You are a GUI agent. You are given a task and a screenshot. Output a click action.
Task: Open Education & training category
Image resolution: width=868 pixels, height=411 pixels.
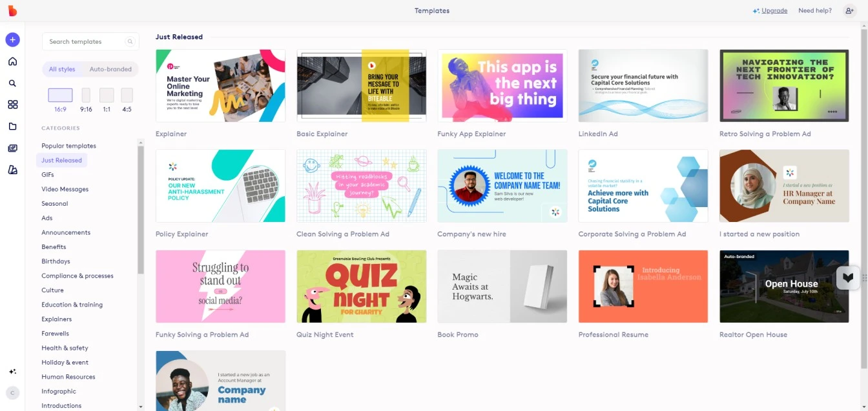(x=72, y=305)
